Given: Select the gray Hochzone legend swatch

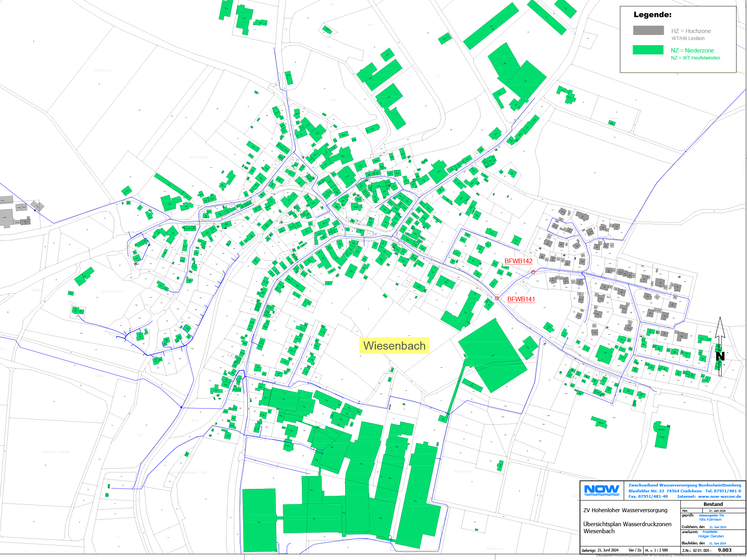Looking at the screenshot, I should pyautogui.click(x=648, y=30).
